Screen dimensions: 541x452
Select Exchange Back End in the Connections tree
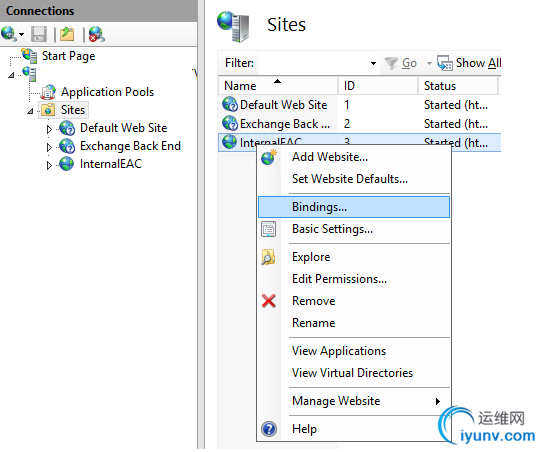coord(130,146)
